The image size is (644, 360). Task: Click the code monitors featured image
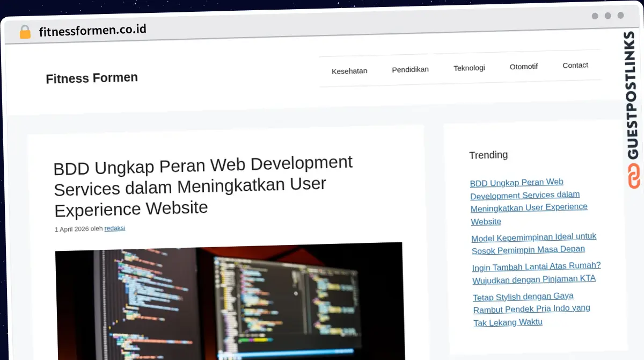(x=230, y=301)
